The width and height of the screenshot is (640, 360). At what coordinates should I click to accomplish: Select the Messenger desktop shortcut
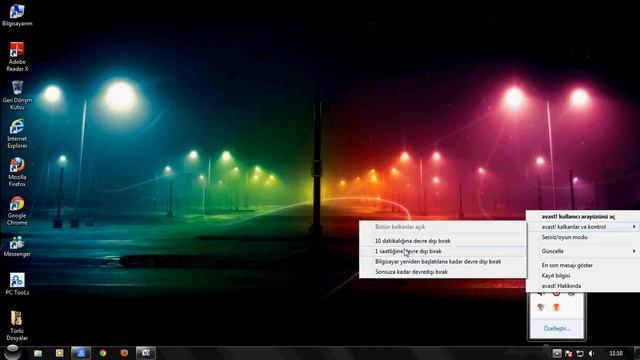click(x=17, y=246)
